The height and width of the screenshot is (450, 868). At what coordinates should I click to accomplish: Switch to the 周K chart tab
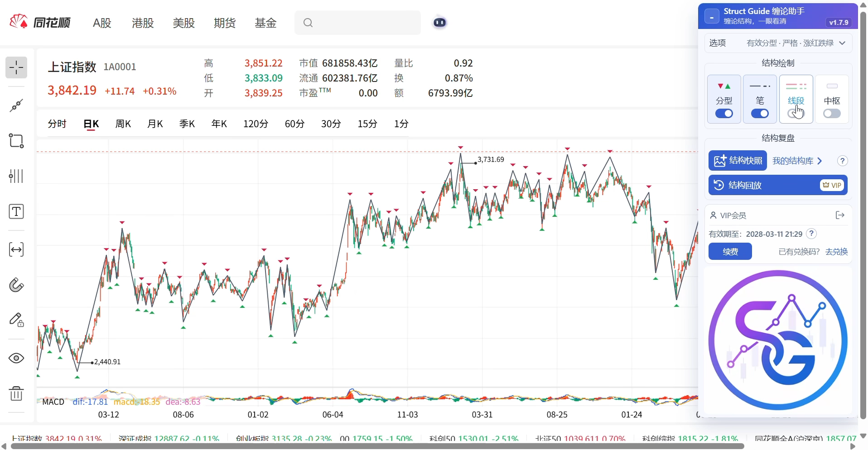[x=123, y=124]
